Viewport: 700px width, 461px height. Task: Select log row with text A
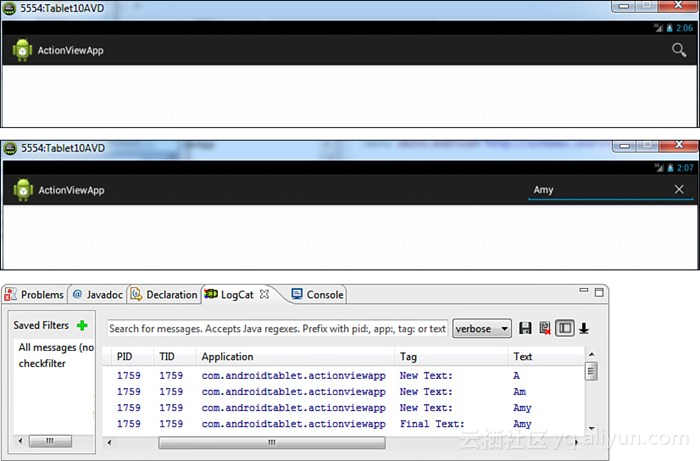click(x=344, y=375)
